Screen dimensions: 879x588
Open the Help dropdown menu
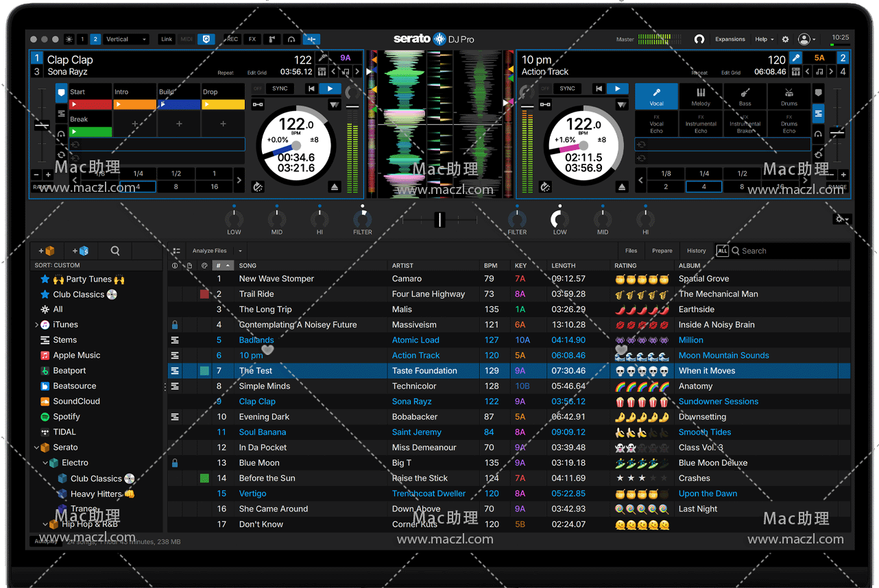[x=764, y=40]
